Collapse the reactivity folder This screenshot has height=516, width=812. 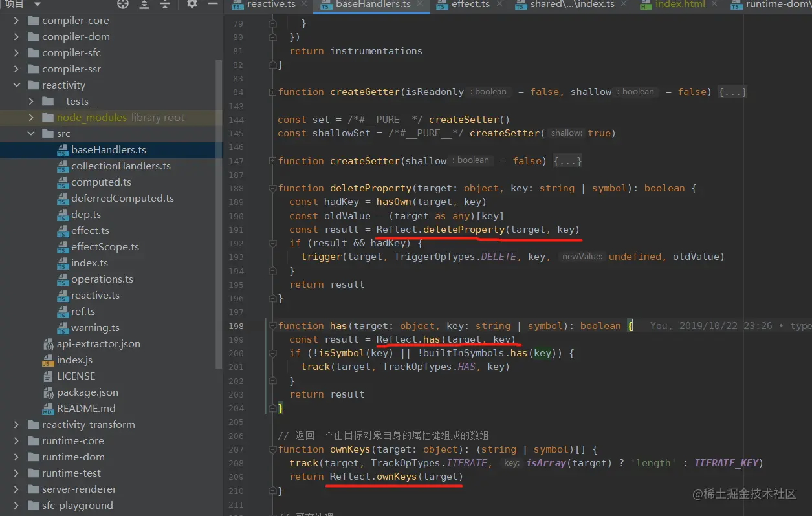(17, 85)
